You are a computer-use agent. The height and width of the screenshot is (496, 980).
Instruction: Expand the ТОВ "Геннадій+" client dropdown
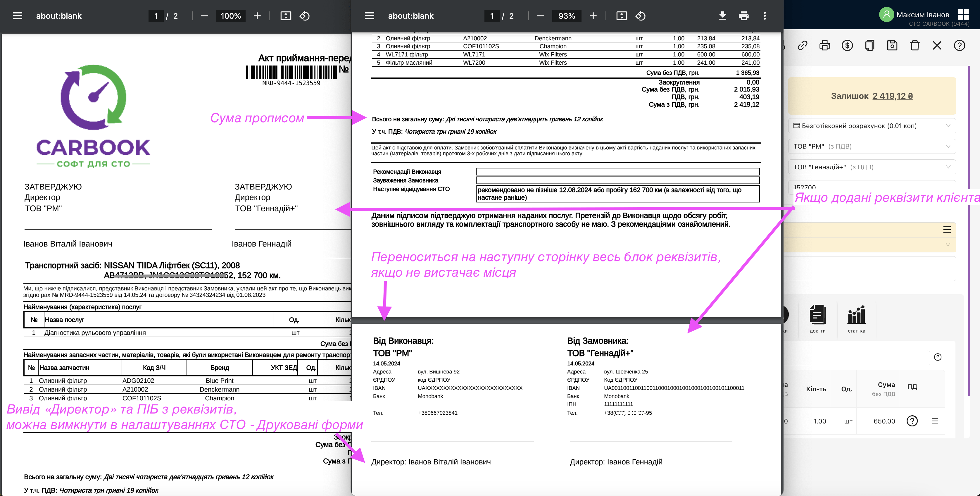point(872,167)
